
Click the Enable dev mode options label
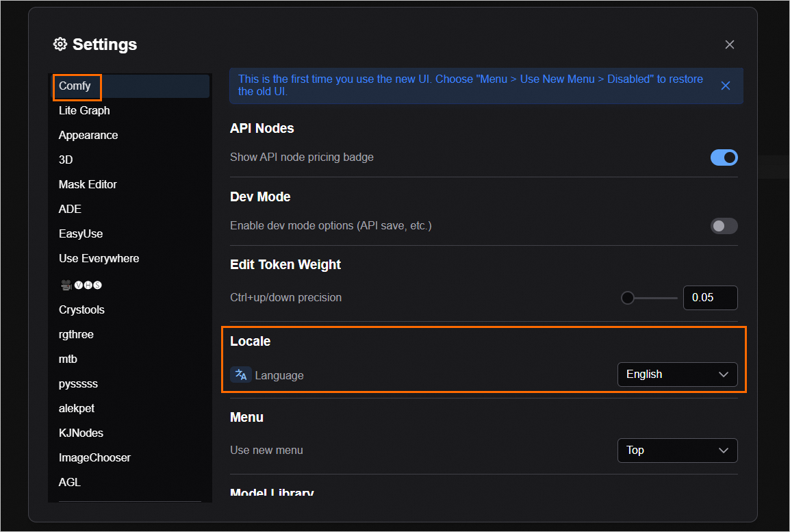point(331,226)
